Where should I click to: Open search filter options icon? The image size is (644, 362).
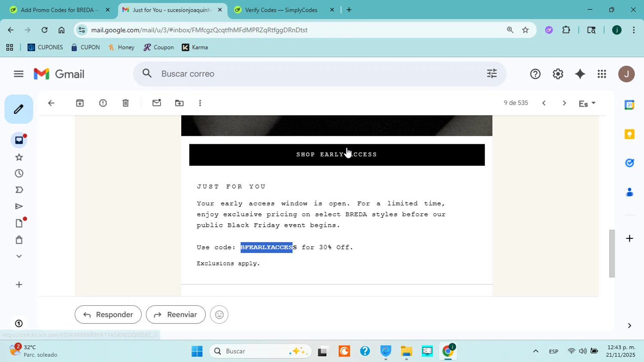click(492, 74)
